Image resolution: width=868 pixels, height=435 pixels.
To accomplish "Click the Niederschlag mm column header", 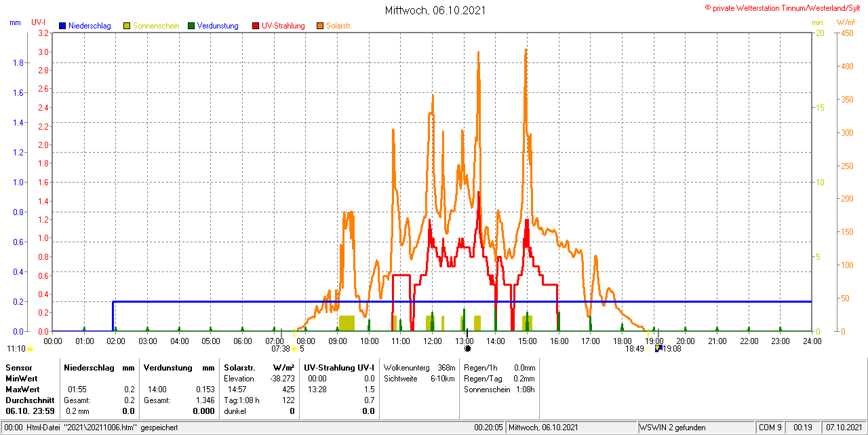I will pos(100,367).
